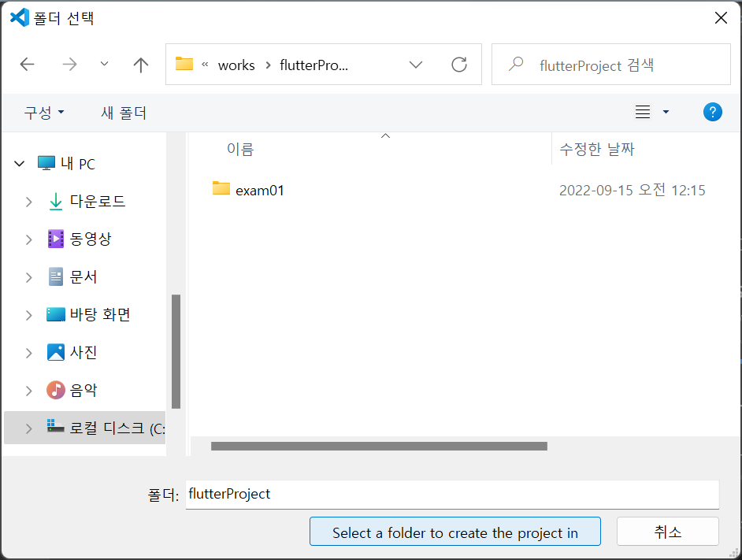Expand the 다운로드 tree node
The height and width of the screenshot is (560, 742).
[29, 202]
